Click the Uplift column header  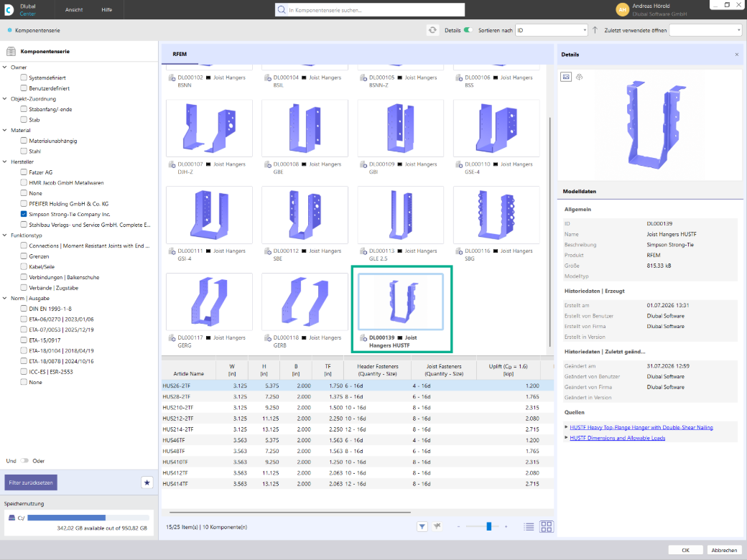(509, 370)
